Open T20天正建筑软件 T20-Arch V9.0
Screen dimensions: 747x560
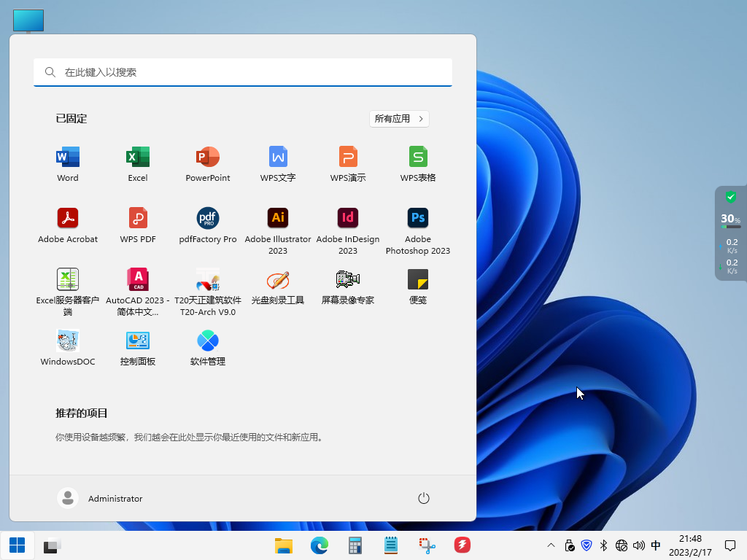tap(208, 292)
